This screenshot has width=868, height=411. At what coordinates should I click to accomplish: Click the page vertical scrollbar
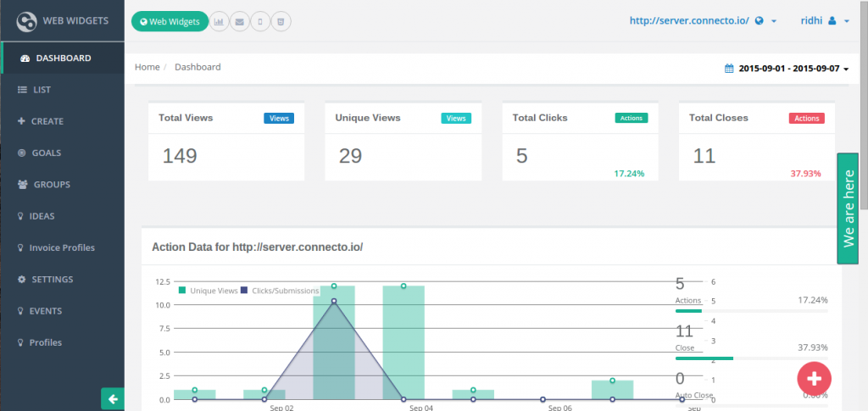[864, 105]
